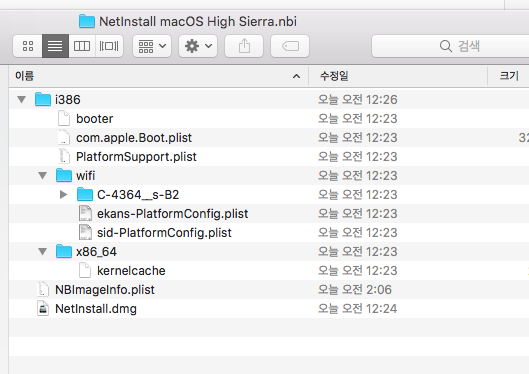Collapse the x86_64 folder
The height and width of the screenshot is (374, 529).
point(43,252)
